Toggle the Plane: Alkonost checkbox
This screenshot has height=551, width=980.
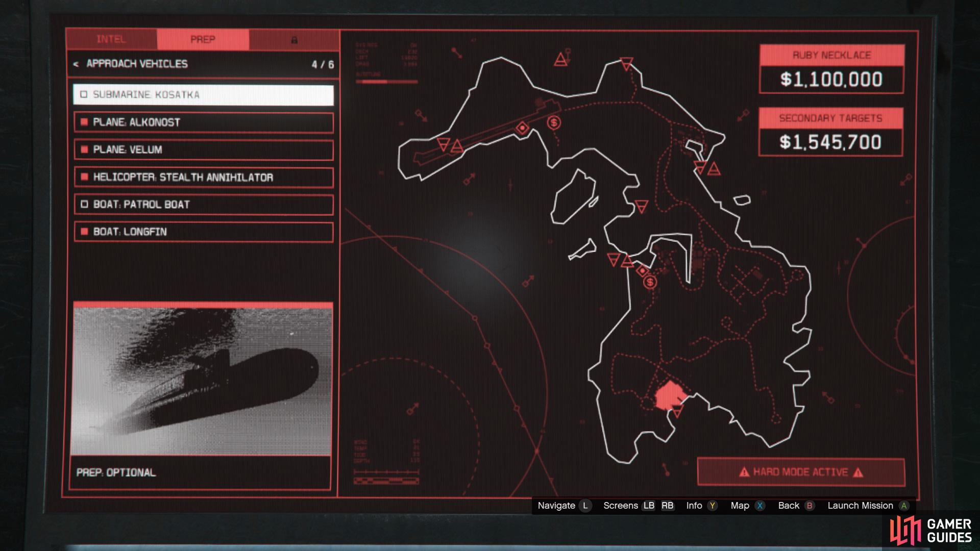[x=84, y=122]
